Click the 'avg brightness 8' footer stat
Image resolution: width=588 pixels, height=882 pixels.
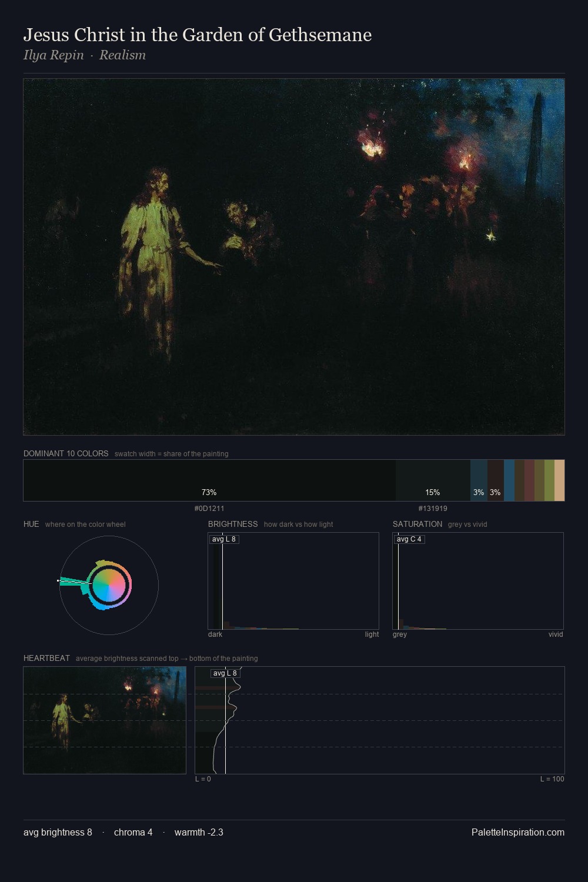pos(58,832)
